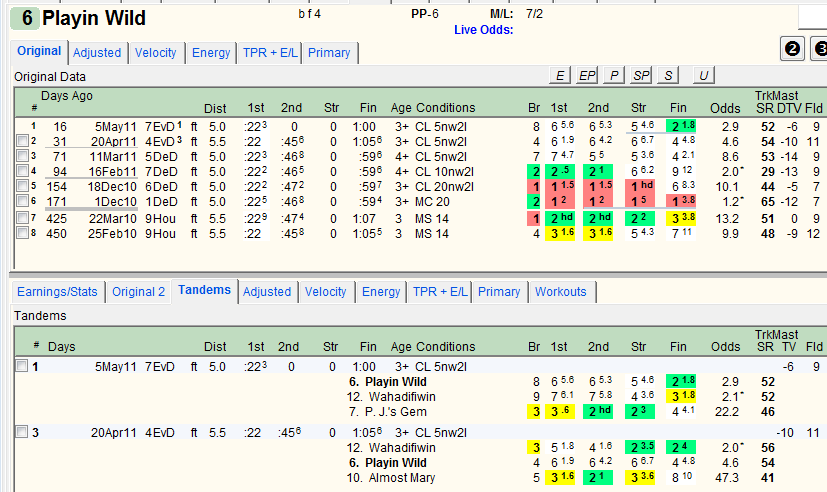This screenshot has height=492, width=827.
Task: Open the lower Energy tab
Action: 381,292
